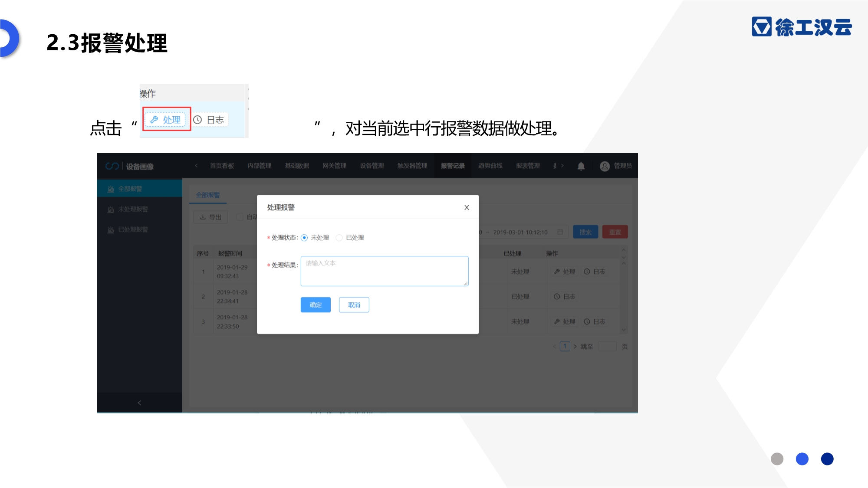Click the 2019-01-29 09:32:43 cell
The height and width of the screenshot is (488, 868).
[x=232, y=272]
